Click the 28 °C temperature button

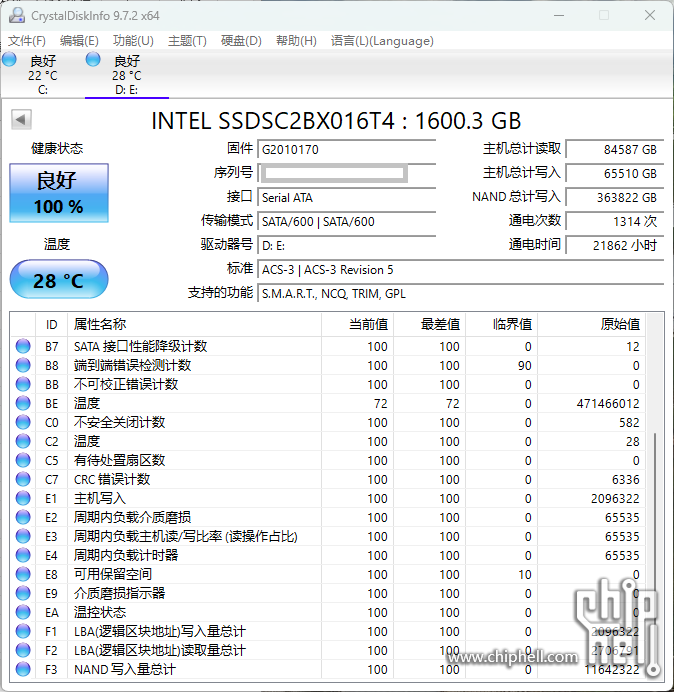pos(58,280)
